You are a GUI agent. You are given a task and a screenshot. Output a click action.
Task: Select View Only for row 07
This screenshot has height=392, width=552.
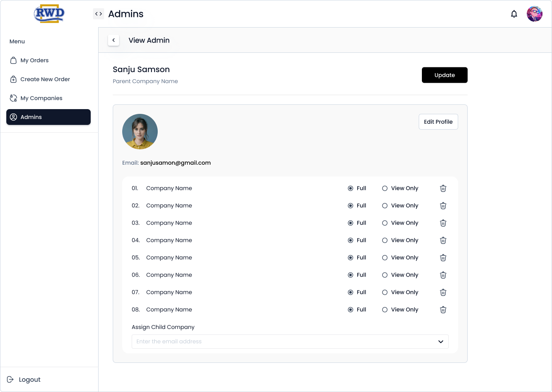[385, 292]
